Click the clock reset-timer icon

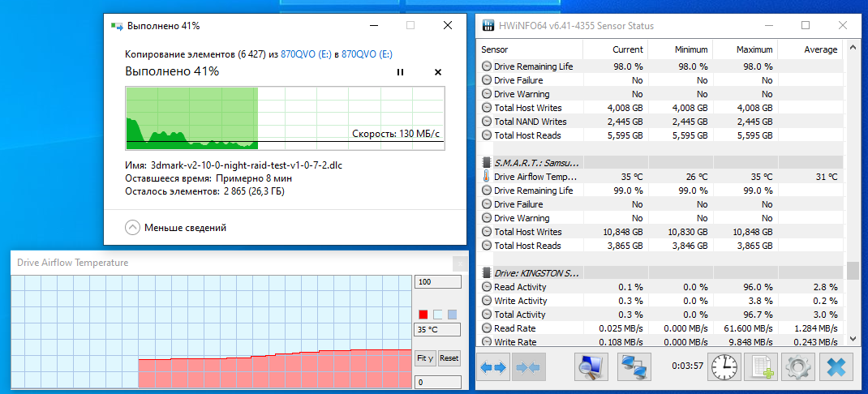click(x=724, y=367)
